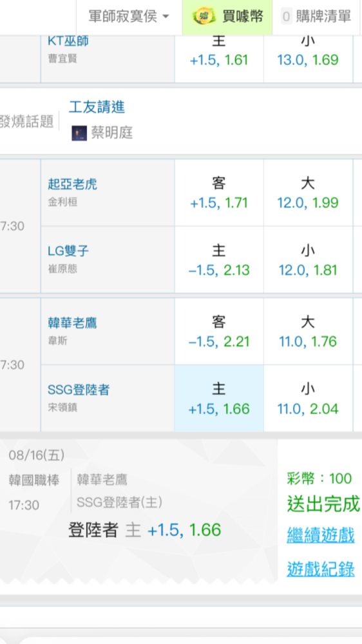Image resolution: width=362 pixels, height=644 pixels.
Task: Click the 0 badge on 購牌清單
Action: click(x=287, y=17)
